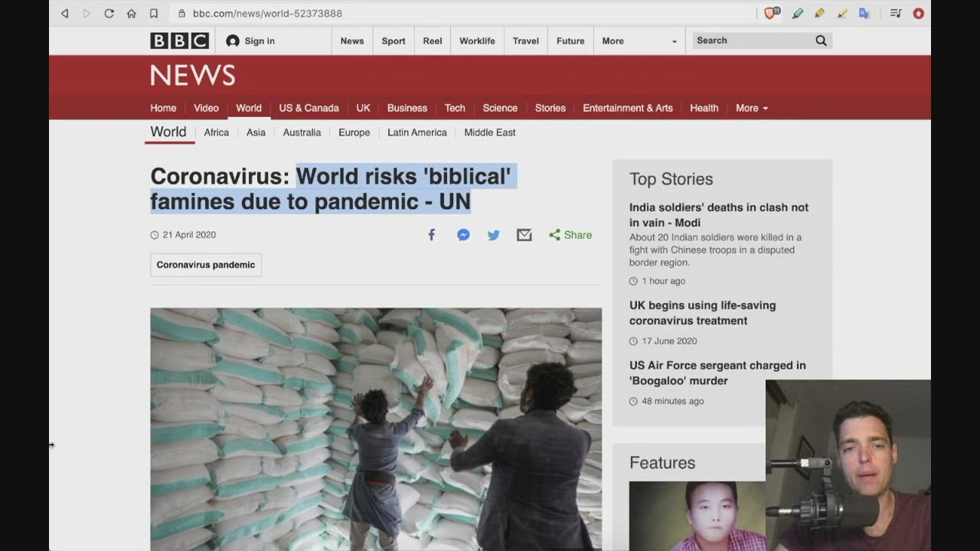This screenshot has width=980, height=551.
Task: Click the browser home icon
Action: click(131, 13)
